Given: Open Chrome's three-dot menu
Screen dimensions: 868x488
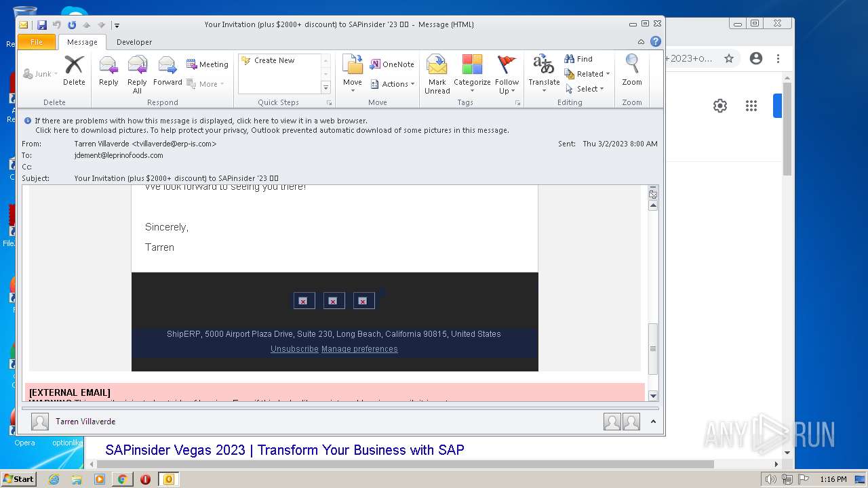Looking at the screenshot, I should tap(778, 58).
